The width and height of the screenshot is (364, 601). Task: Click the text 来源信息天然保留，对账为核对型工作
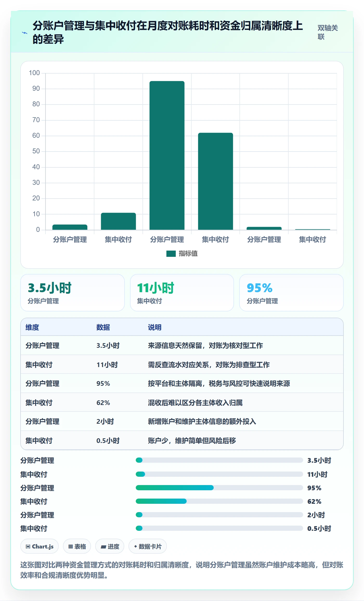pyautogui.click(x=205, y=345)
